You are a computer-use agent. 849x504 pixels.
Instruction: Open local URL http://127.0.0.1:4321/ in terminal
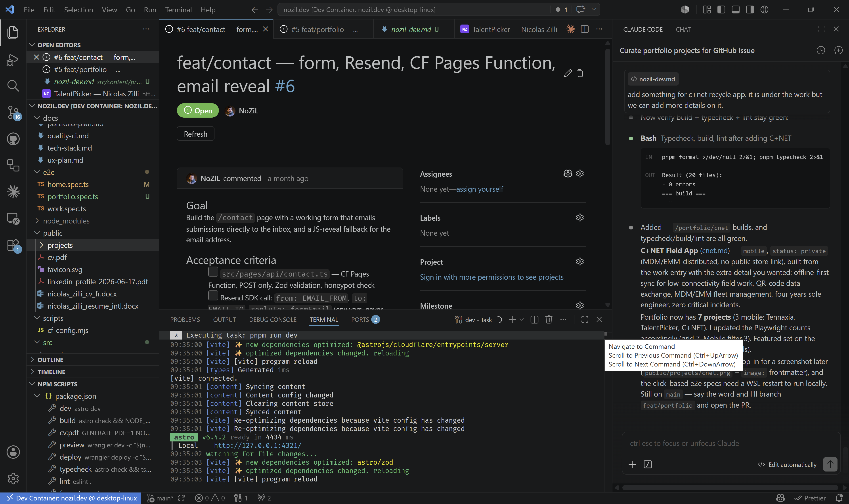pos(257,445)
